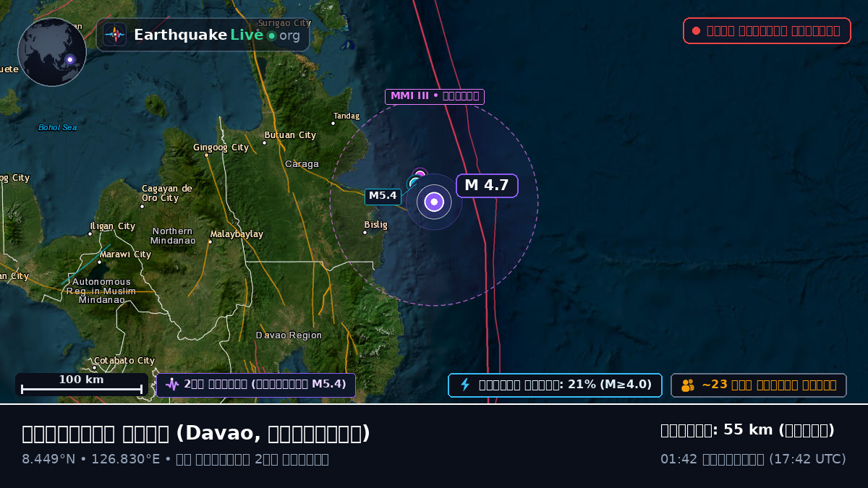Open the ~23 population exposure badge
The height and width of the screenshot is (488, 868).
(759, 385)
